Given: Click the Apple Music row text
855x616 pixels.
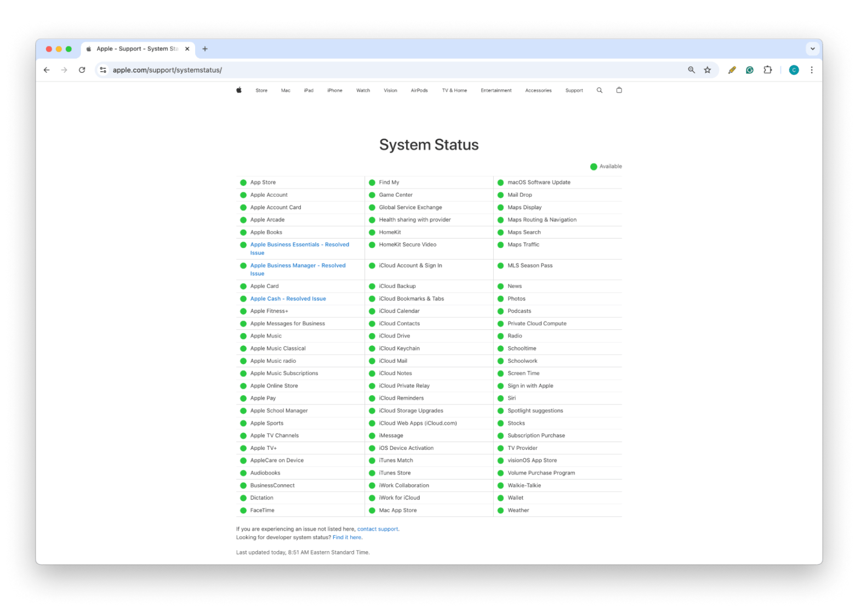Looking at the screenshot, I should [x=266, y=336].
